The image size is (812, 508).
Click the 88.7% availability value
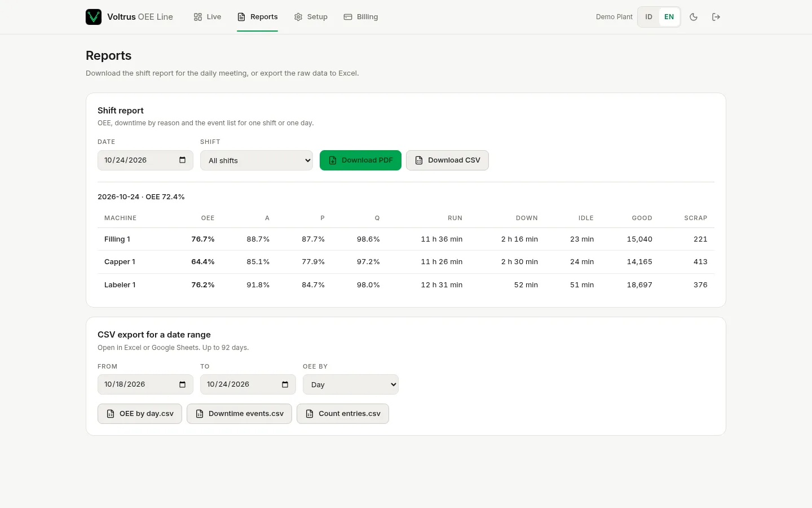(x=258, y=239)
